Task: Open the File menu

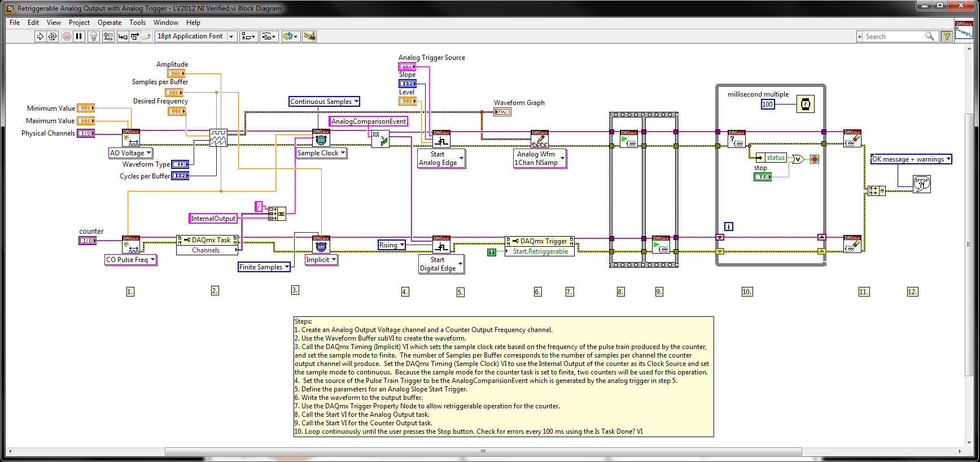Action: pos(15,23)
